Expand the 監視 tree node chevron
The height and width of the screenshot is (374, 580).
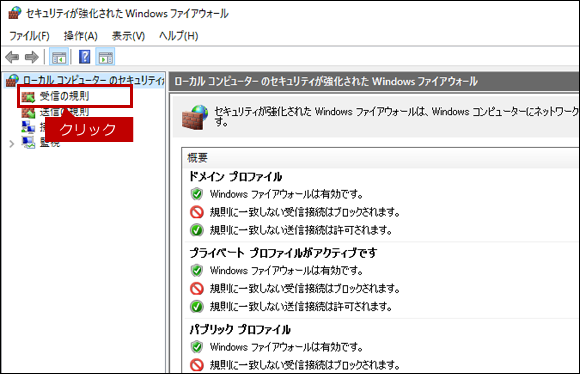point(11,144)
